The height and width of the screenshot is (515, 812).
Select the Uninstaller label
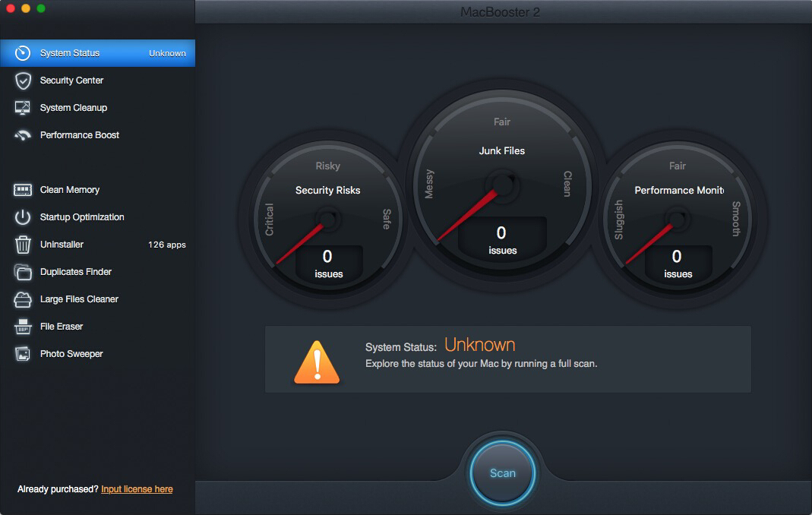point(62,245)
